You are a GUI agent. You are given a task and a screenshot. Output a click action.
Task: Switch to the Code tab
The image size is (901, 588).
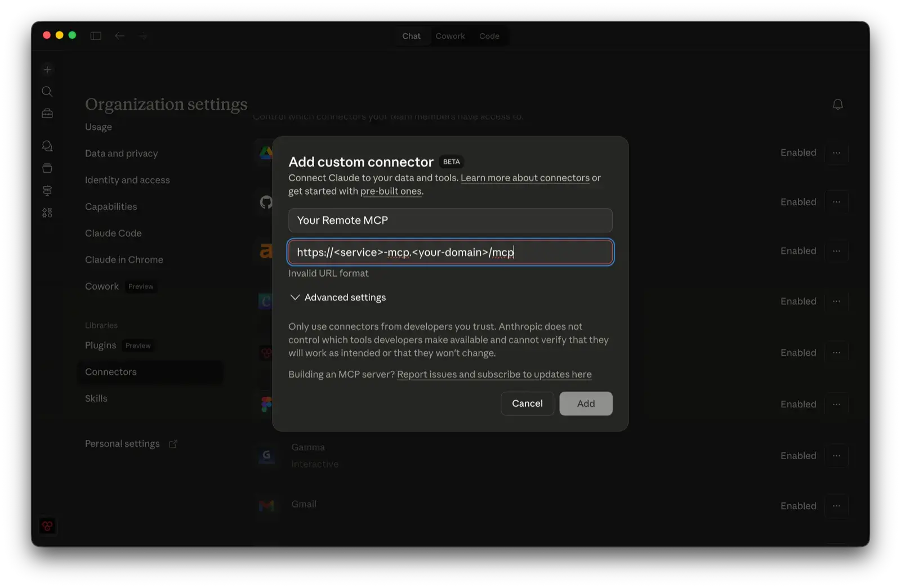(x=489, y=35)
